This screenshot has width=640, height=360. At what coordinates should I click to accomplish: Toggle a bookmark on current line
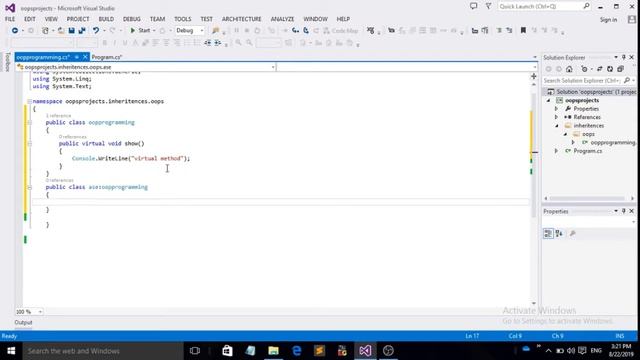point(523,31)
